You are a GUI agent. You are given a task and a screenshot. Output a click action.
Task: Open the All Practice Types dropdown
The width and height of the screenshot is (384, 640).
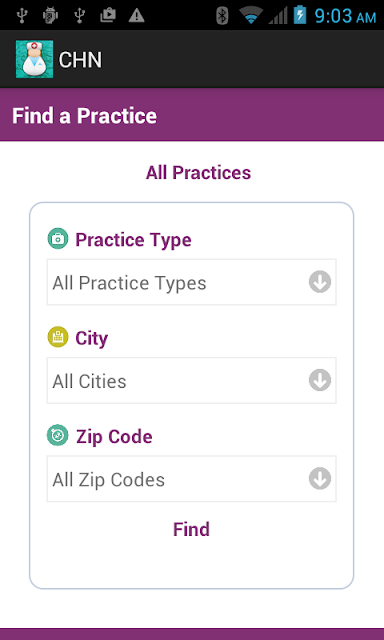click(x=191, y=282)
